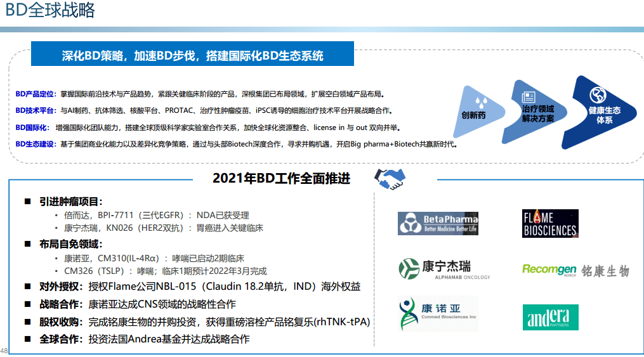Click the blue banner 深化BD策略 heading
644x357 pixels.
click(192, 54)
